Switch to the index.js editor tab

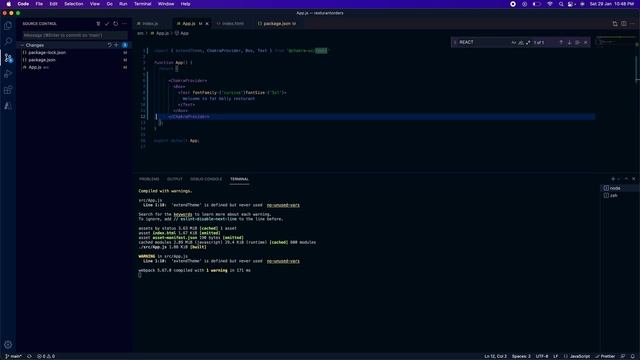pyautogui.click(x=150, y=24)
